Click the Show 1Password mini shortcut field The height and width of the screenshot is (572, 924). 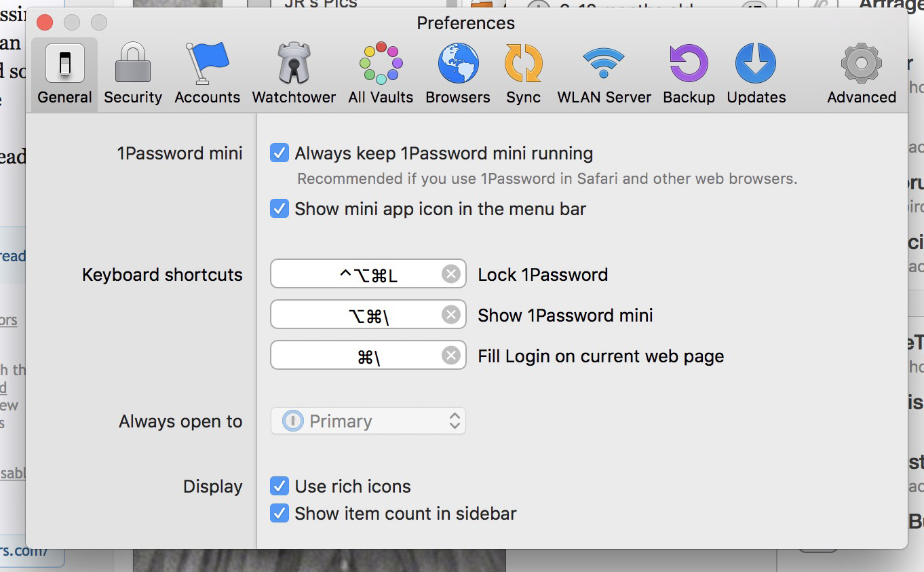point(368,315)
